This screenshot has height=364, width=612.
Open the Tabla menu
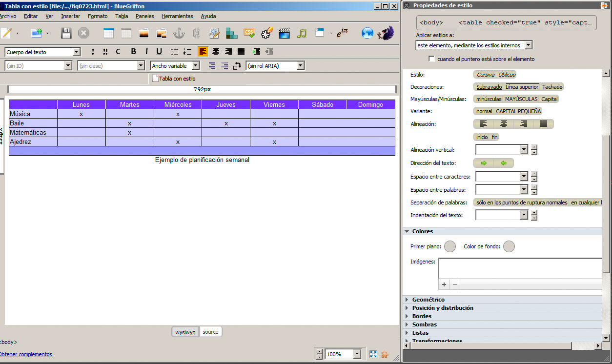[122, 16]
